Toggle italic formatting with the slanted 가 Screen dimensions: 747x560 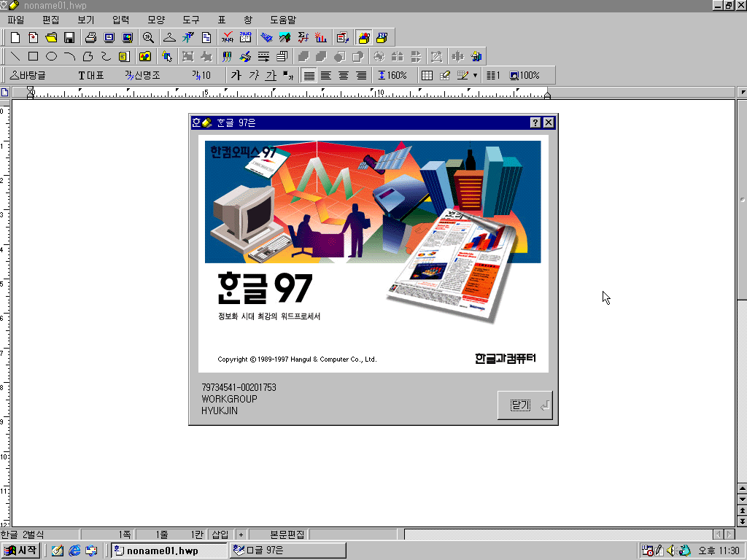253,75
